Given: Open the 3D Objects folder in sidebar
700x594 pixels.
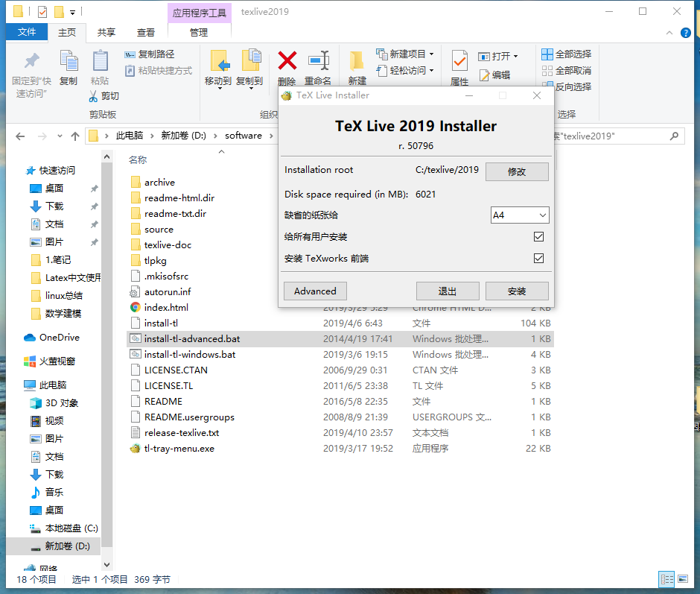Looking at the screenshot, I should click(62, 403).
